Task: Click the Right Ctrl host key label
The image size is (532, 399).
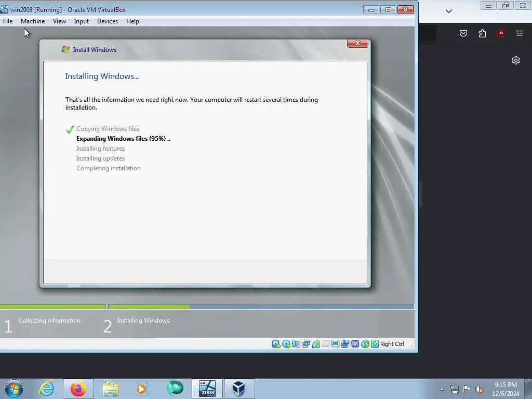Action: [392, 344]
